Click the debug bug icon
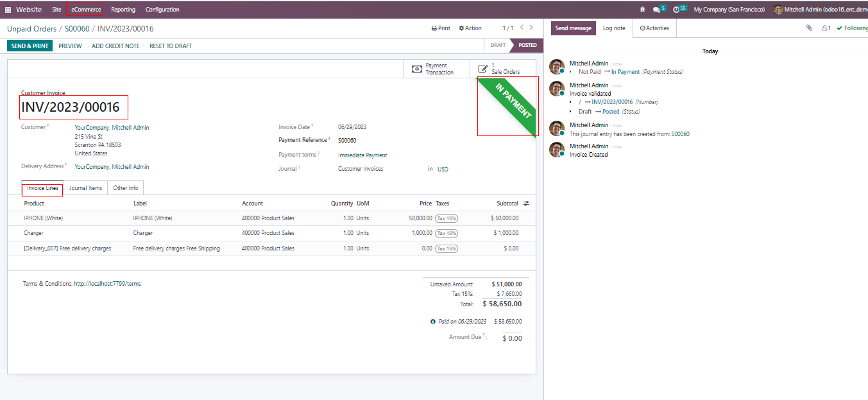The width and height of the screenshot is (868, 400). tap(643, 10)
